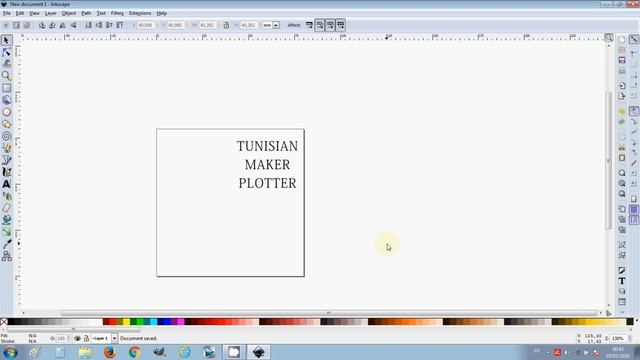The image size is (640, 360).
Task: Click Rotate selection 90° counter-clockwise icon
Action: (42, 25)
